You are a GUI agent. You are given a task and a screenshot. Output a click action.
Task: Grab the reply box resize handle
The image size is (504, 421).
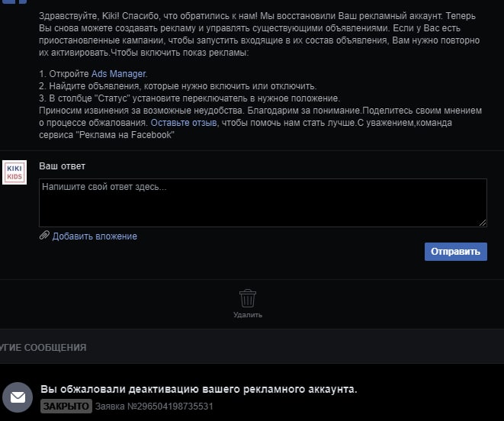[483, 223]
